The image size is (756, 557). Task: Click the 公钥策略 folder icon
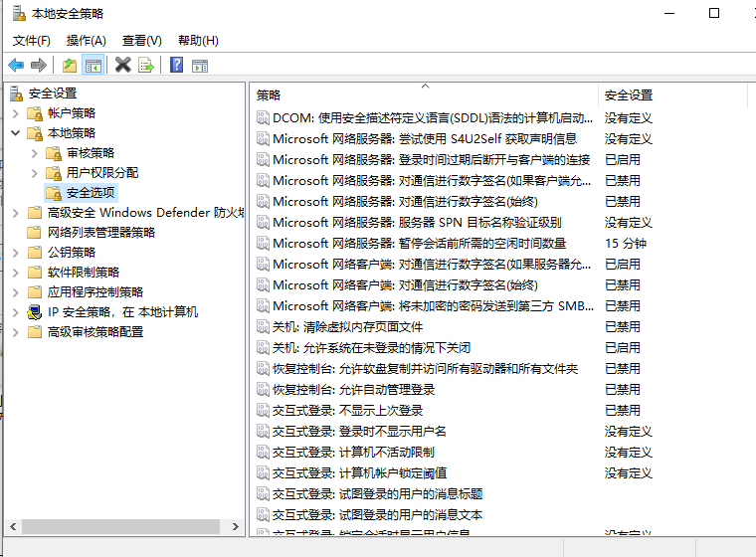(35, 253)
